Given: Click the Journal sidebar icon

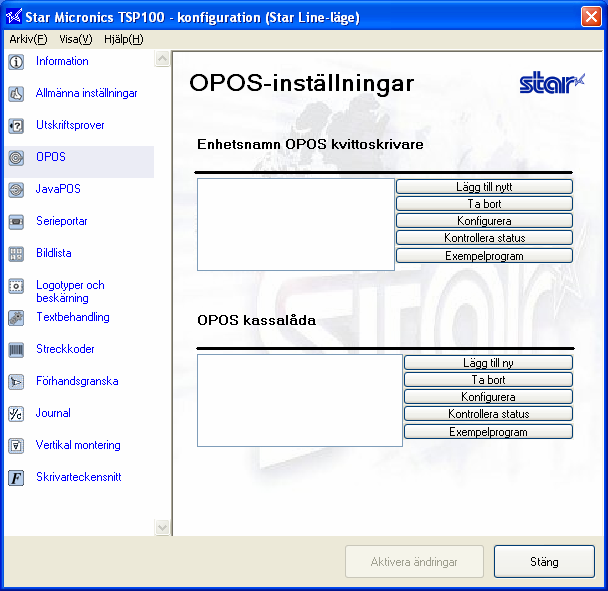Looking at the screenshot, I should click(16, 414).
